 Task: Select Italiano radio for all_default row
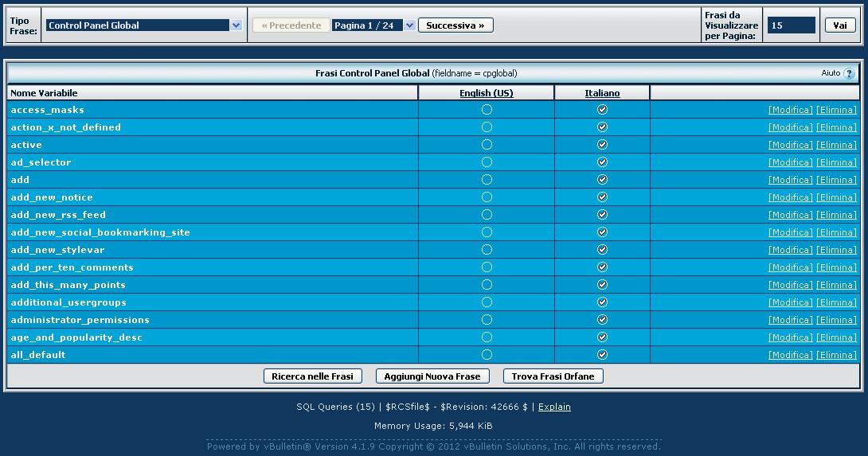tap(602, 355)
